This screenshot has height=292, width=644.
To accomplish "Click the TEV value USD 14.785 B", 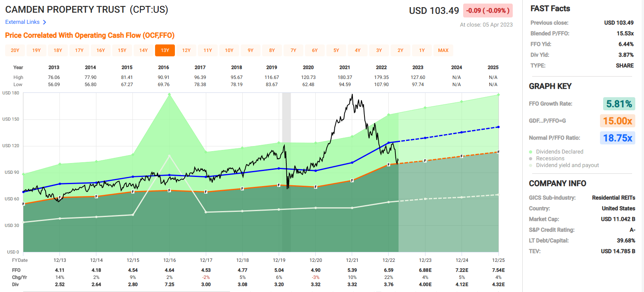I will coord(618,251).
